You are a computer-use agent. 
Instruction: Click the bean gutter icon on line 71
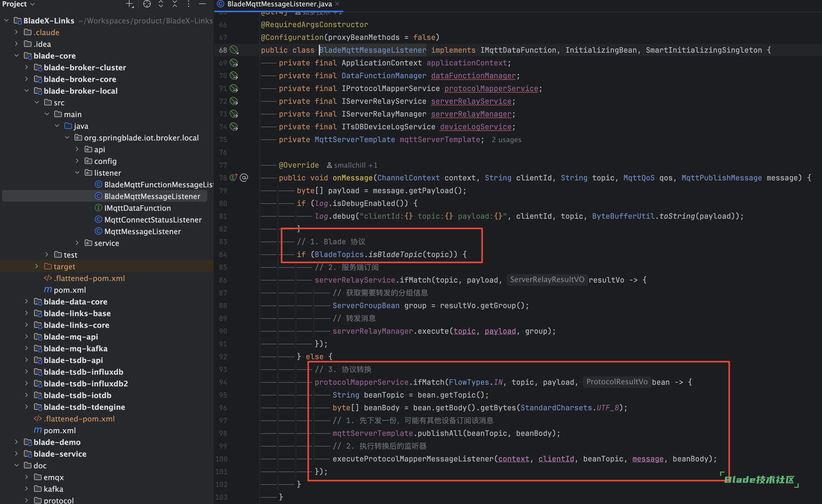coord(234,88)
